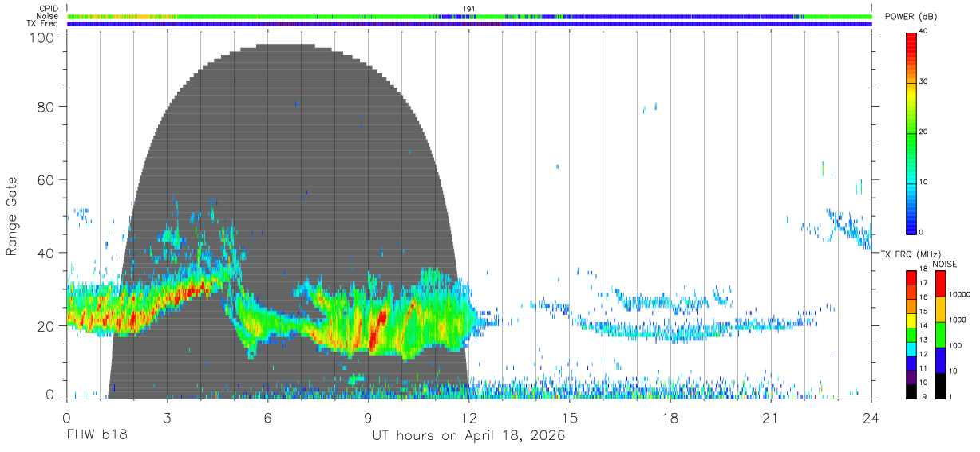Click the 6 tick on UT hours axis
The height and width of the screenshot is (452, 980).
click(x=268, y=418)
